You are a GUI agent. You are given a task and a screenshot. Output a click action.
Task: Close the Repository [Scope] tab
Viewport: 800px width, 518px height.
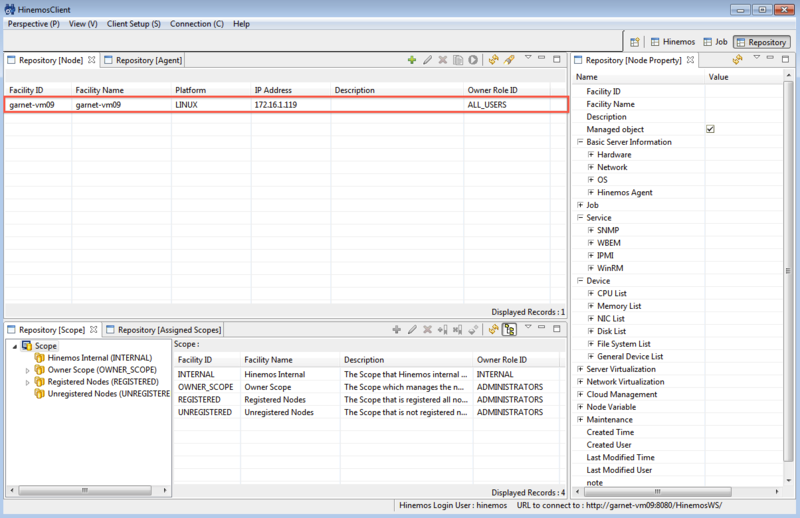(x=93, y=330)
